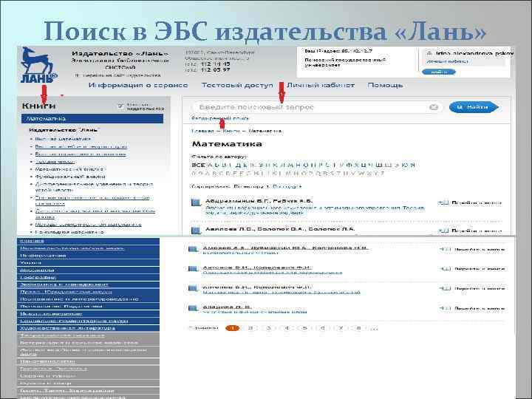
Task: Open the Право. Юридические науки category
Action: (x=88, y=292)
